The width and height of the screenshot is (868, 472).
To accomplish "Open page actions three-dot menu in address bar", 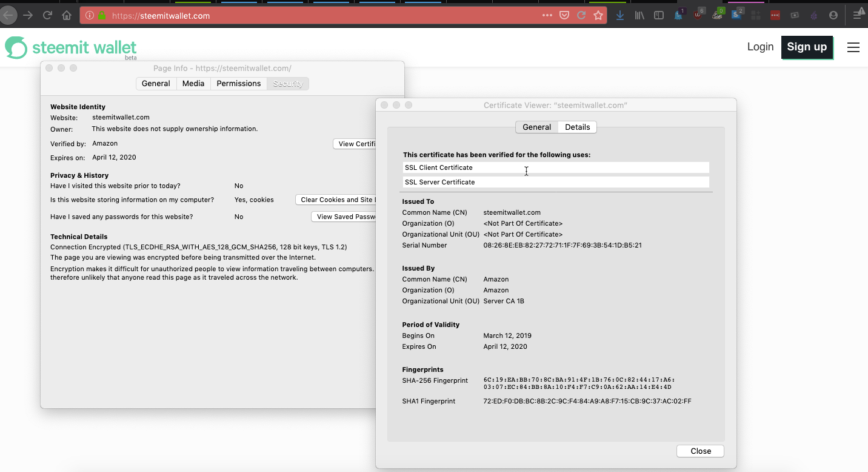I will pos(547,16).
